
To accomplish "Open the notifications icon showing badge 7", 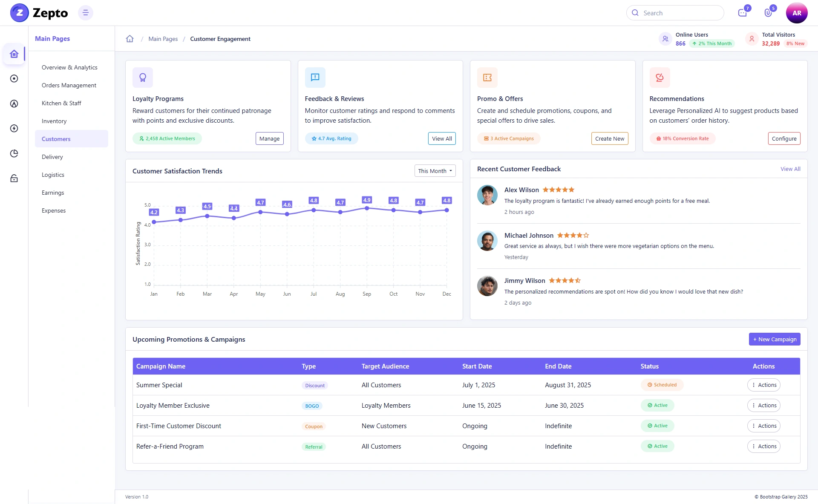I will [743, 13].
